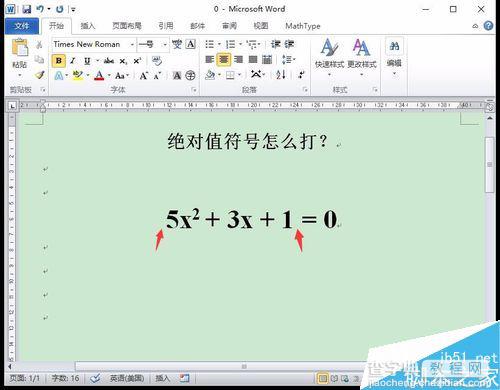Click the Character Border icon

click(191, 44)
